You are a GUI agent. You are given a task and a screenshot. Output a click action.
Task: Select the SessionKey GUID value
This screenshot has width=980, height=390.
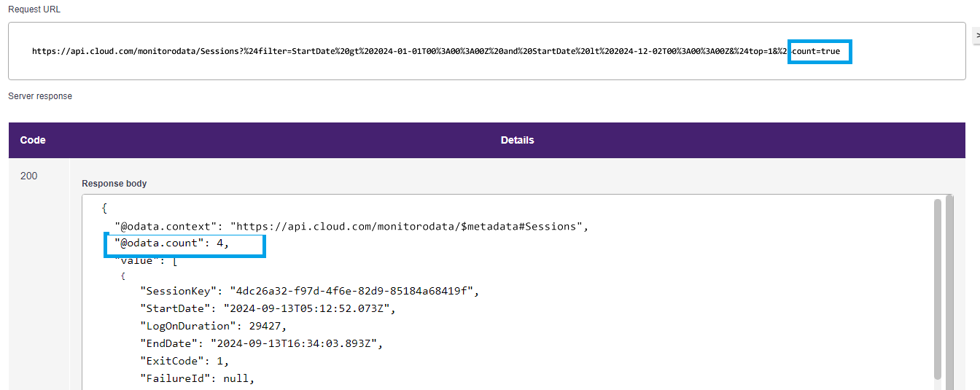tap(352, 291)
